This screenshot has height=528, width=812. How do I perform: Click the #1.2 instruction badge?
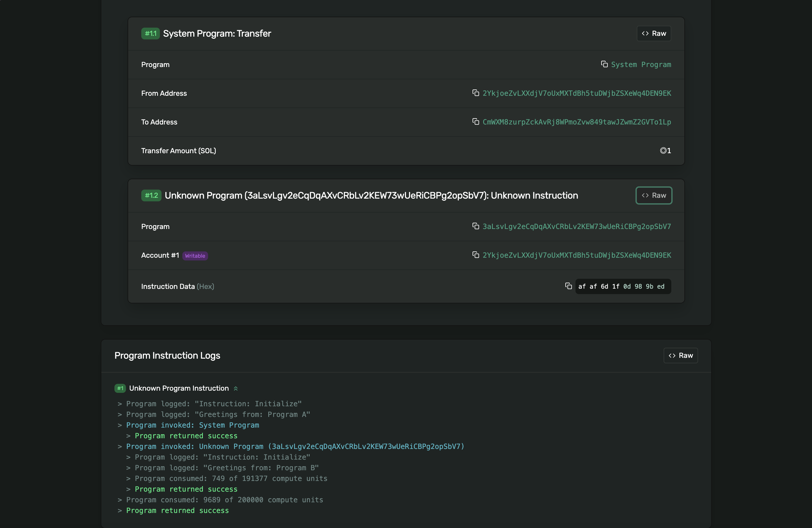[x=151, y=195]
